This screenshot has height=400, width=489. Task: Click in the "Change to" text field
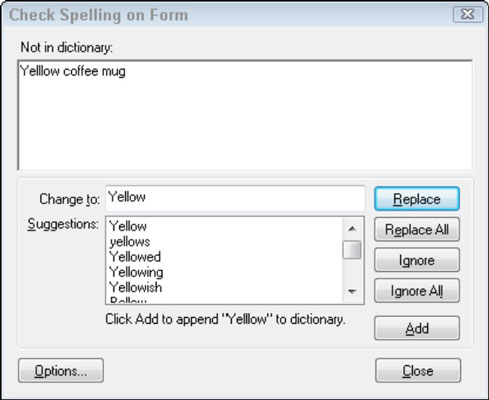tap(235, 198)
